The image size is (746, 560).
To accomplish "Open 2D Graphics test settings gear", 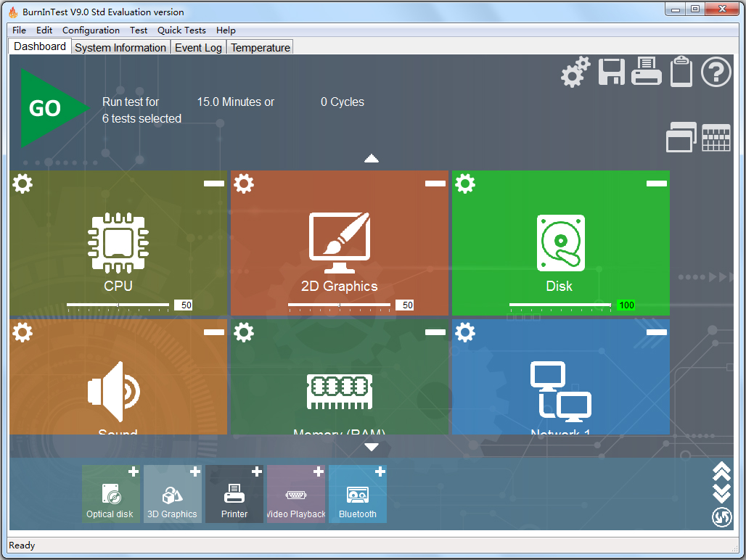I will point(244,184).
